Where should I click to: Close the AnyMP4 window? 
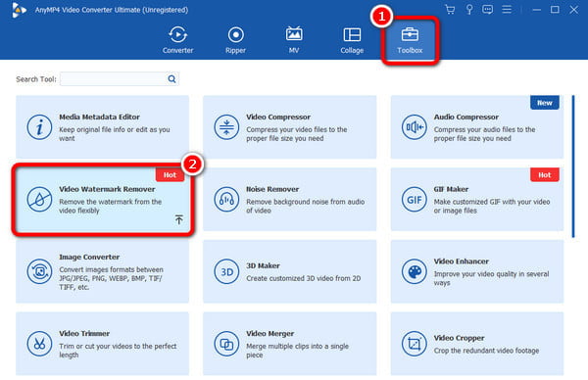tap(573, 10)
